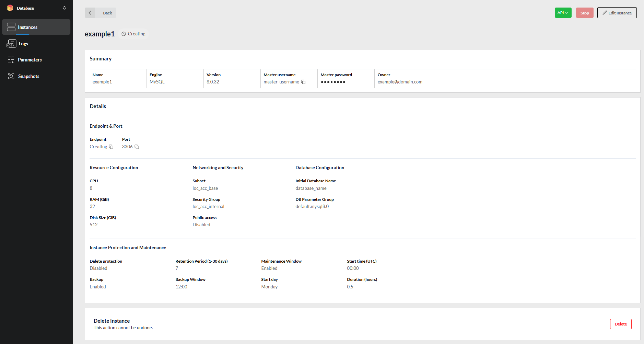Click the Back button label
644x344 pixels.
[x=107, y=13]
